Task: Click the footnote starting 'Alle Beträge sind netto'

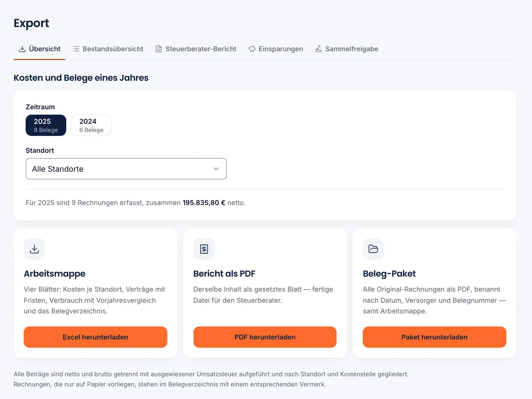Action: pos(211,379)
